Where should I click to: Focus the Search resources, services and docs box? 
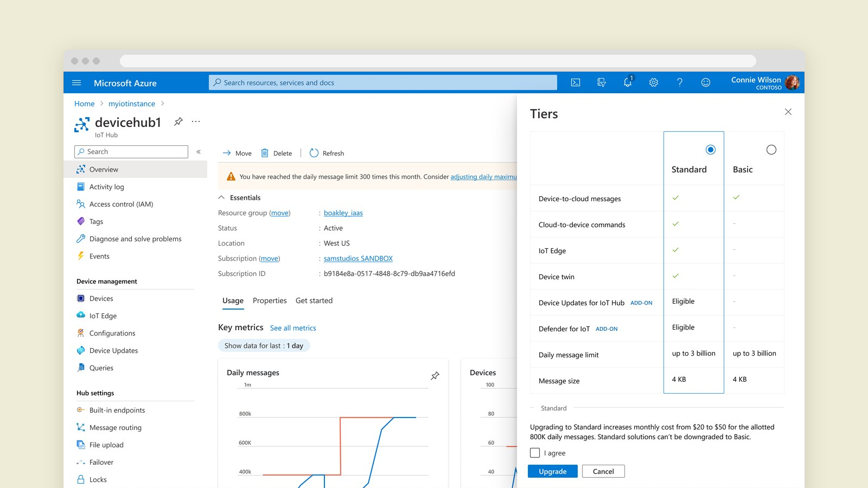coord(383,82)
